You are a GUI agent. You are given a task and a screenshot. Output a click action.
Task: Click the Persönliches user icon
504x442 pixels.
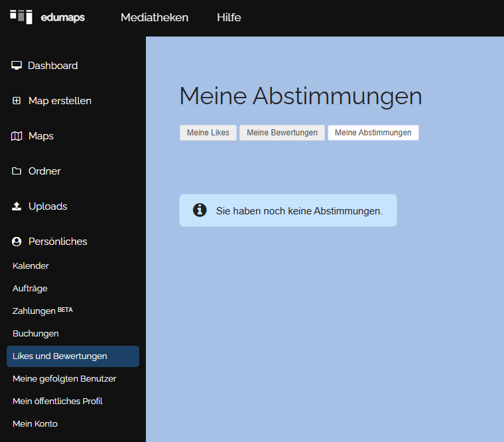click(x=17, y=242)
